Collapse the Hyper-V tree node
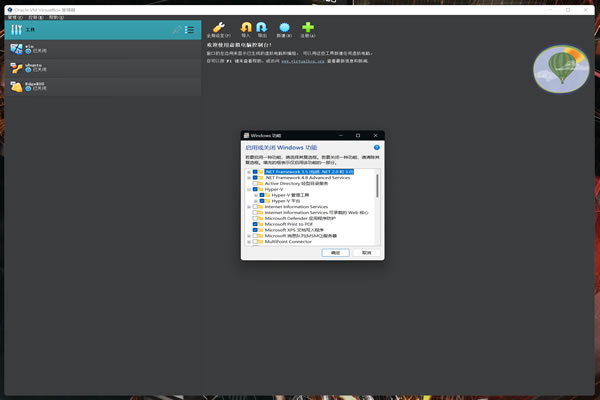This screenshot has width=600, height=400. pos(250,189)
